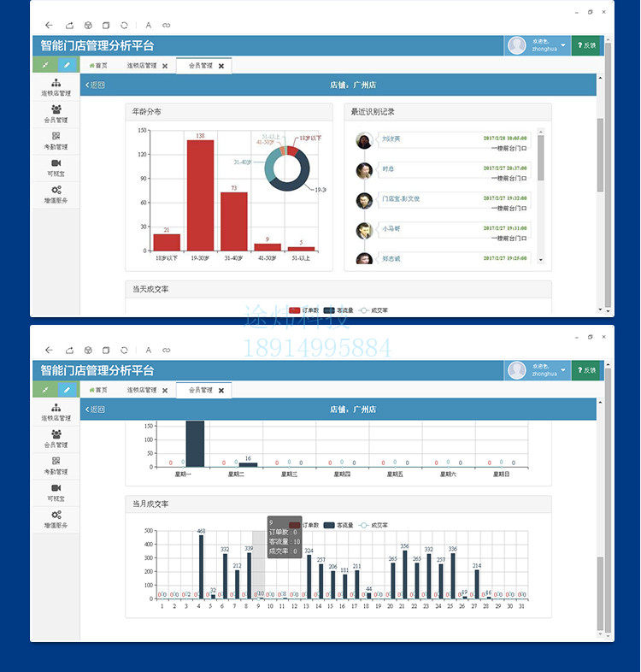Click 138 red bar for 19-30岁
The image size is (641, 672).
tap(200, 196)
